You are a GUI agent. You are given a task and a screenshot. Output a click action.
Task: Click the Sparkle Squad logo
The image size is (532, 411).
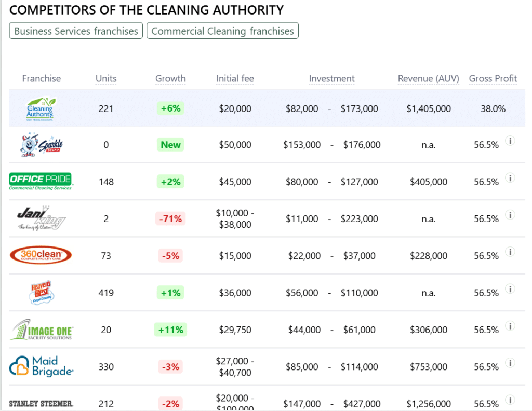(42, 145)
